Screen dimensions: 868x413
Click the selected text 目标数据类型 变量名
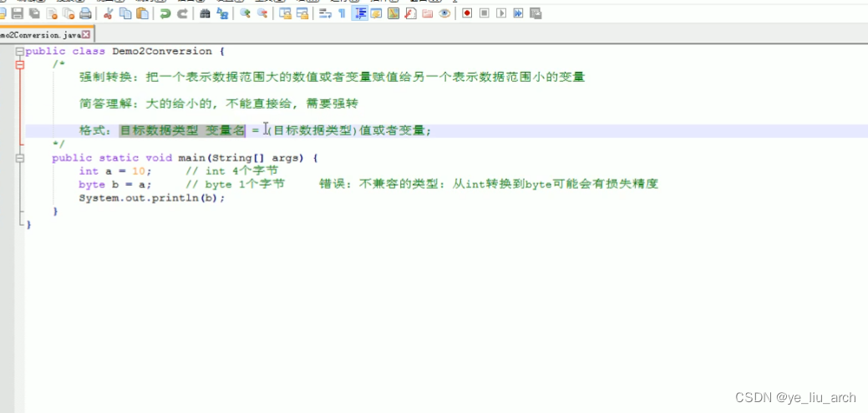coord(182,131)
